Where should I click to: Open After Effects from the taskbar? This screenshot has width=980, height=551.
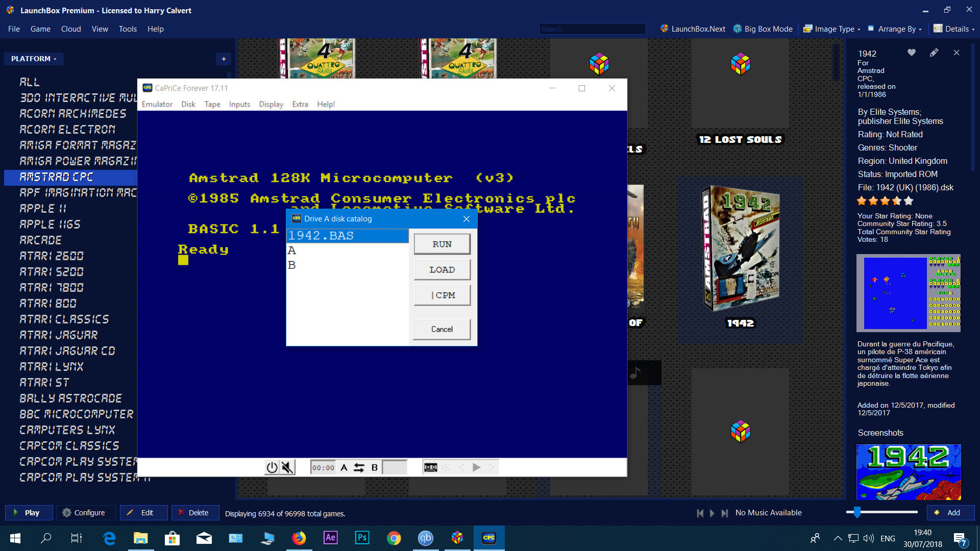(x=331, y=538)
